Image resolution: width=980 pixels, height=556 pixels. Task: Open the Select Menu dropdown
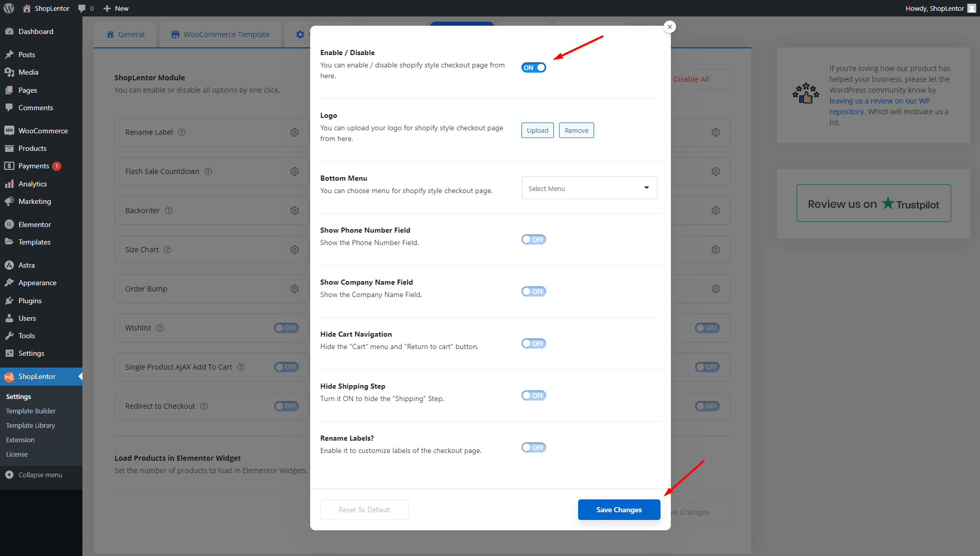tap(589, 188)
